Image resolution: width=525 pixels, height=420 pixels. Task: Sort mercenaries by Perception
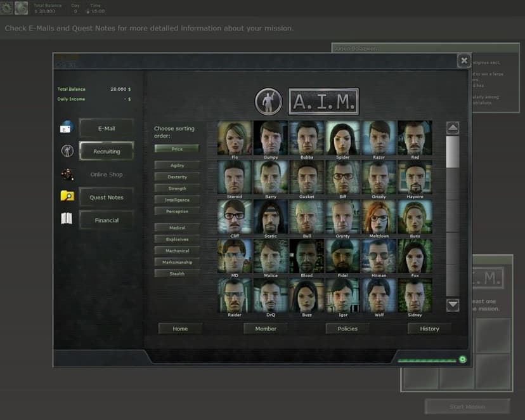177,211
